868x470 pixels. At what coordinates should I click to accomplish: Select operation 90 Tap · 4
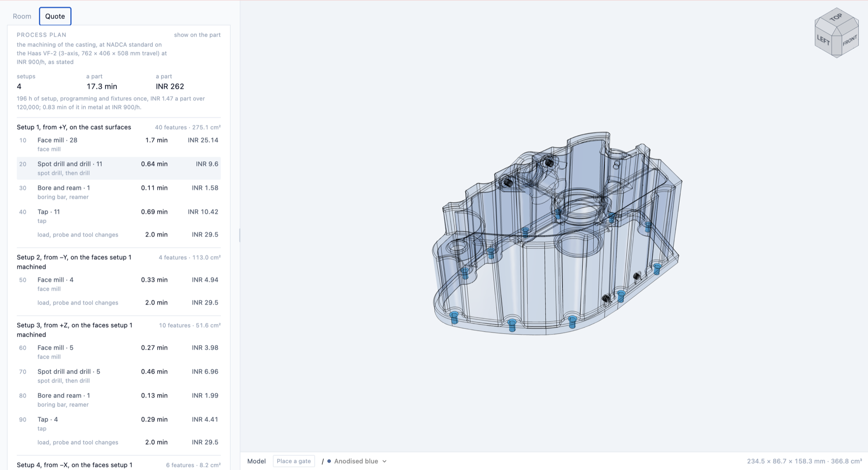(118, 423)
